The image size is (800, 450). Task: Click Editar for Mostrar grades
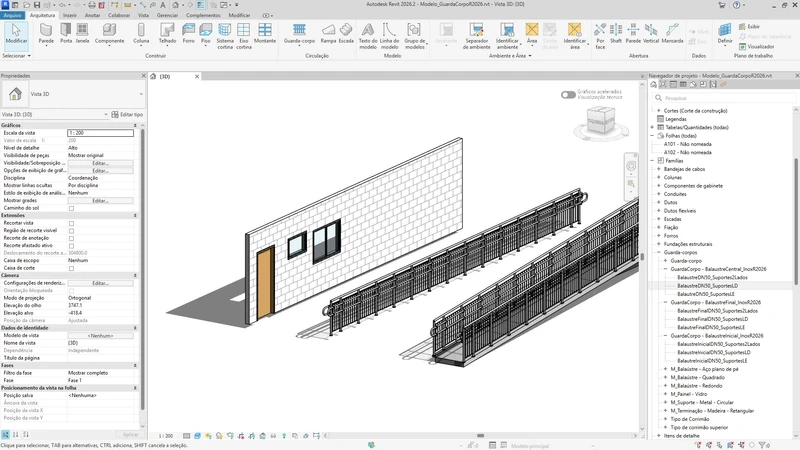point(101,201)
